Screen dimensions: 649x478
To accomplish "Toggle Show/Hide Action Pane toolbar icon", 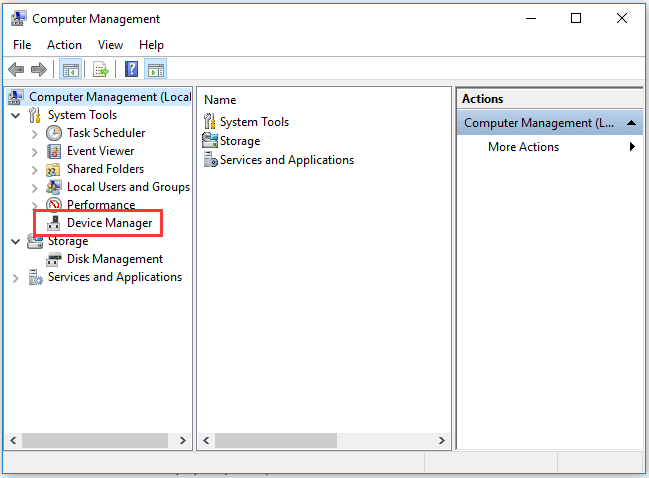I will point(156,69).
